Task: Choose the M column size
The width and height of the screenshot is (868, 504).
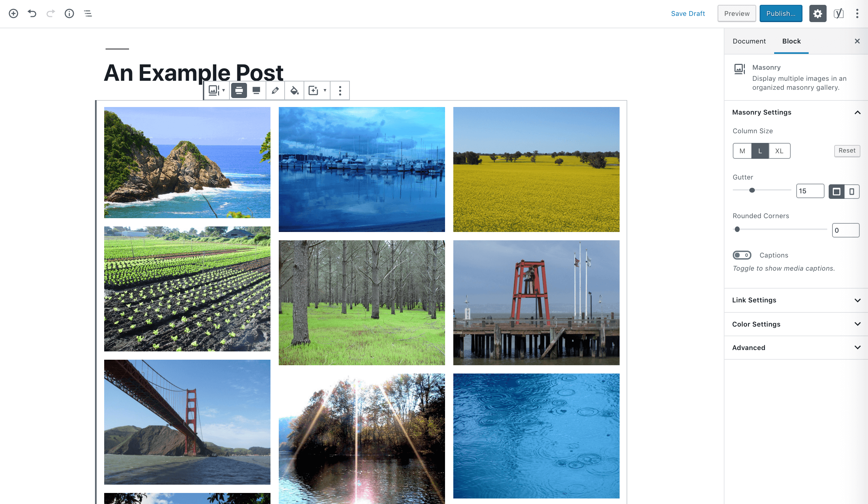Action: pyautogui.click(x=742, y=151)
